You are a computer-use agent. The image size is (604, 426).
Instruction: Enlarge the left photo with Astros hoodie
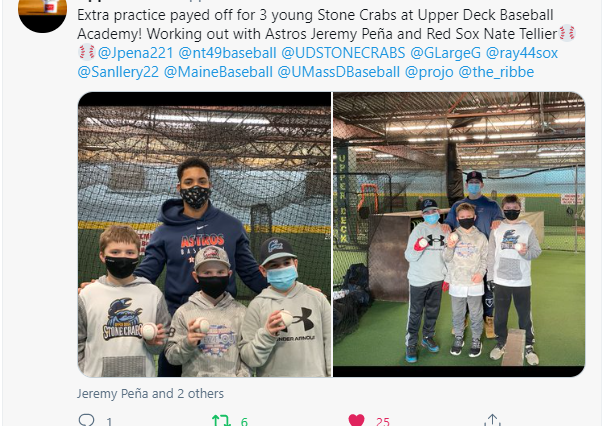tap(205, 234)
